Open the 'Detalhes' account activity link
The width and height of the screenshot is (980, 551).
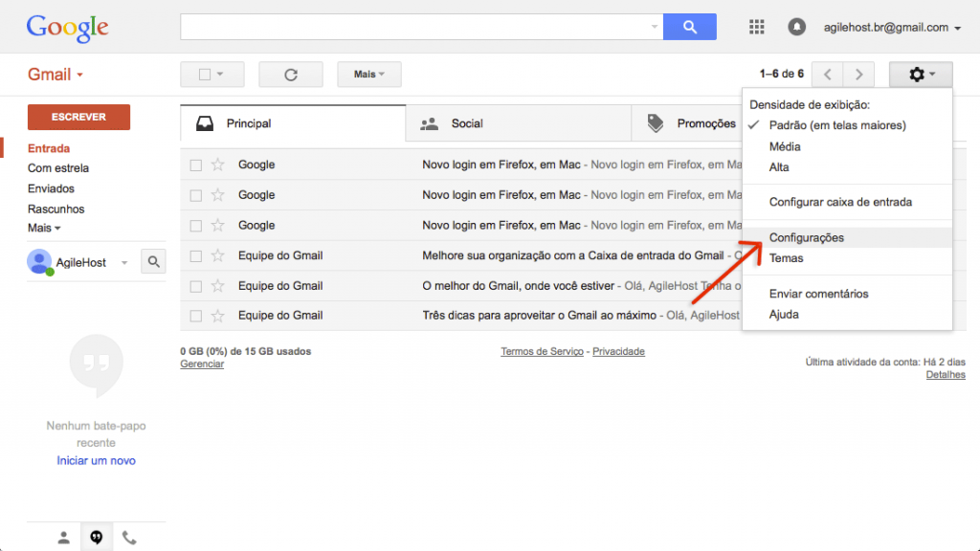[x=946, y=374]
